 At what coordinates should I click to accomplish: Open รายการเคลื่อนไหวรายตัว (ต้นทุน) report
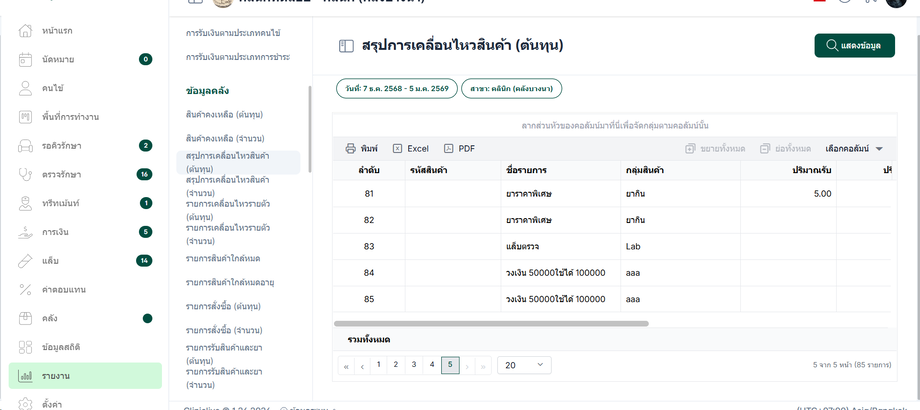pos(228,210)
